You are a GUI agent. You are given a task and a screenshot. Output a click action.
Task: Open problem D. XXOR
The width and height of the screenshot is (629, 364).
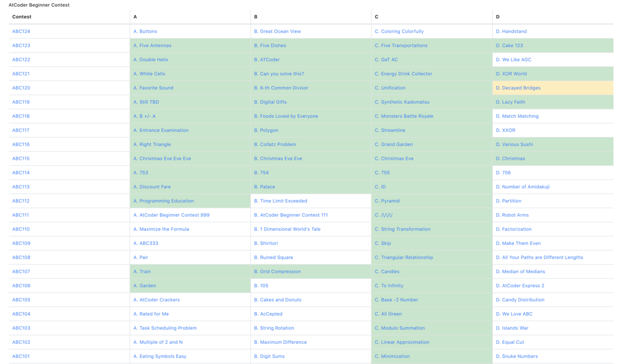pyautogui.click(x=505, y=130)
